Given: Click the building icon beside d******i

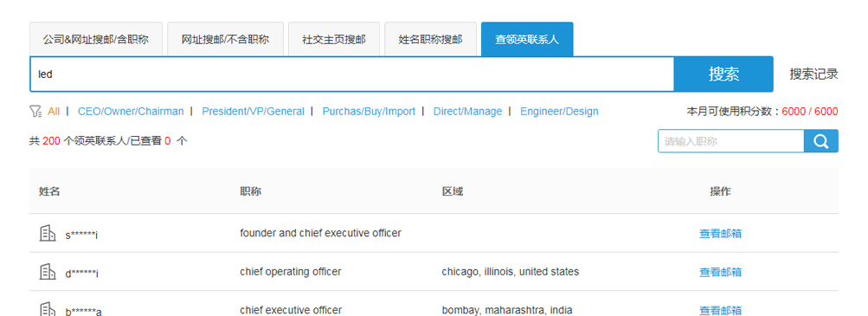Looking at the screenshot, I should click(48, 272).
